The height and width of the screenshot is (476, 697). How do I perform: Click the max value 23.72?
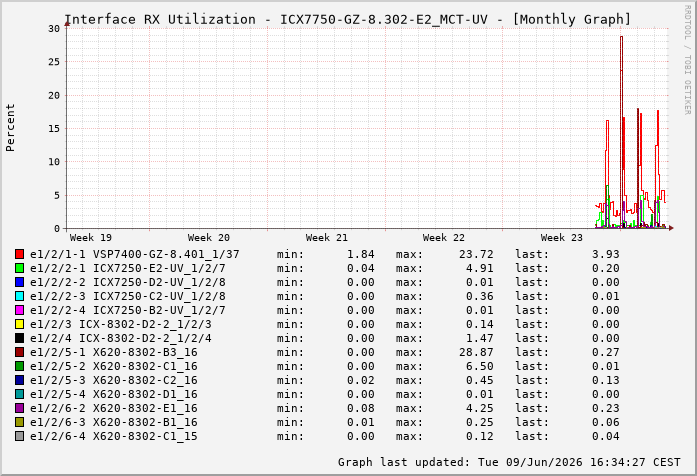[x=476, y=254]
